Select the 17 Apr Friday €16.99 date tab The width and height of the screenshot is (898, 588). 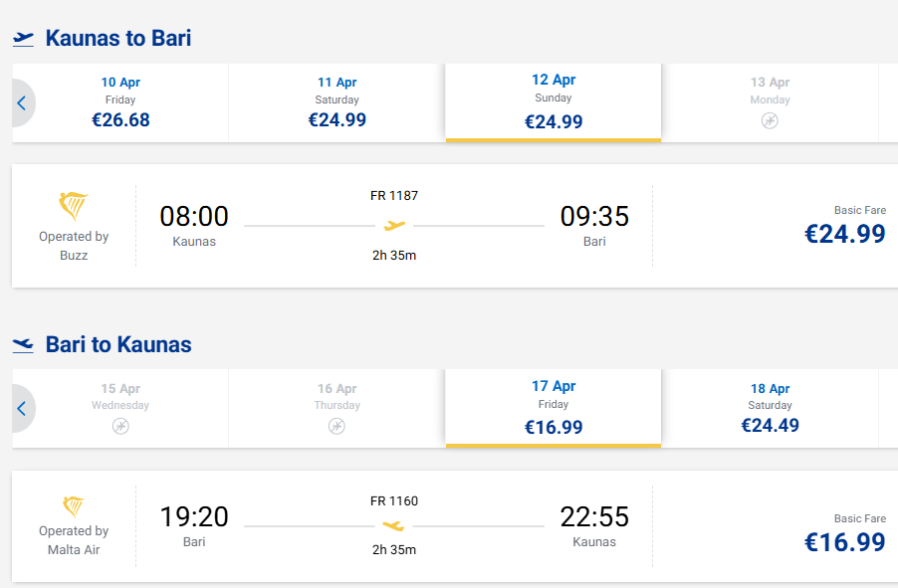click(554, 407)
